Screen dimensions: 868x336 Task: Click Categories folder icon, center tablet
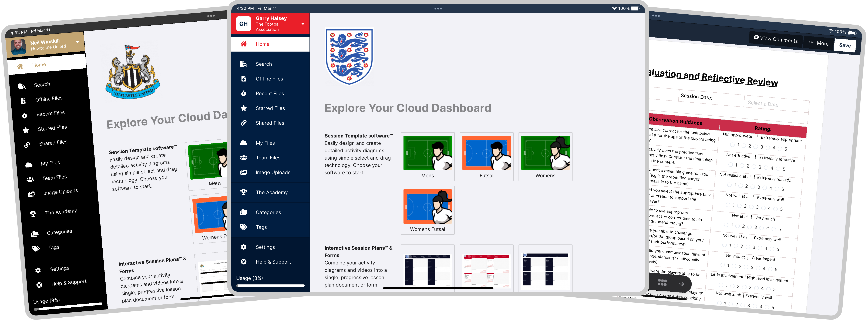click(243, 212)
